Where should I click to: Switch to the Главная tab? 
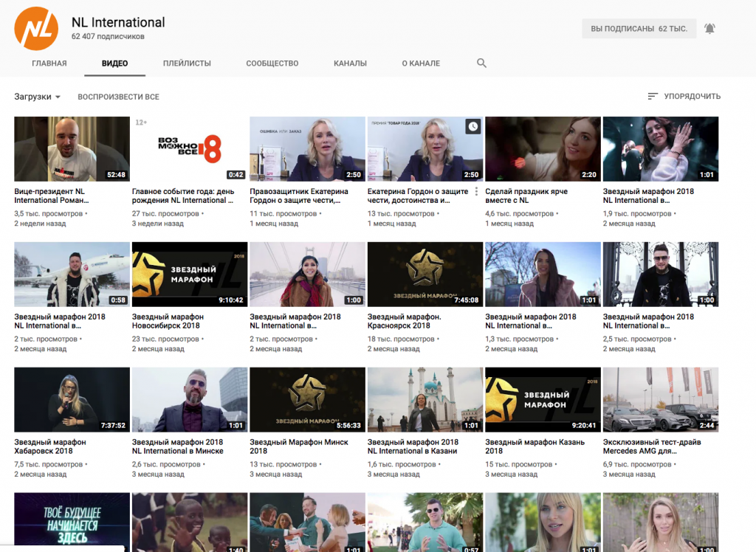[x=49, y=63]
